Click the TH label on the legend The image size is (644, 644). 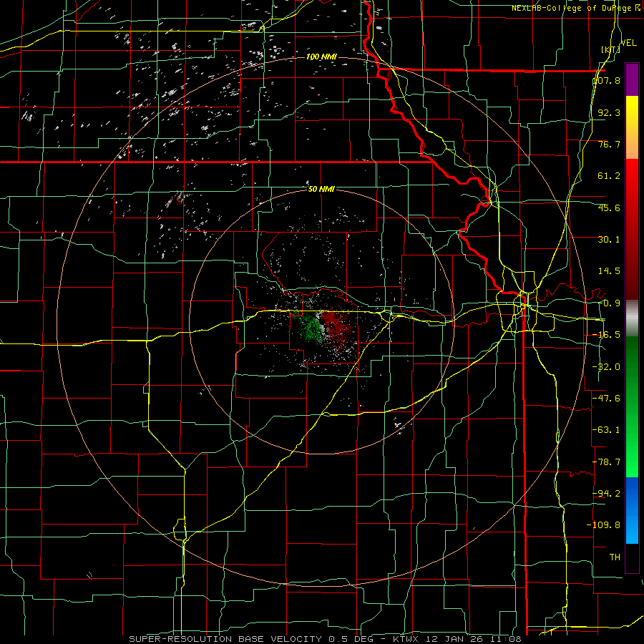click(615, 557)
